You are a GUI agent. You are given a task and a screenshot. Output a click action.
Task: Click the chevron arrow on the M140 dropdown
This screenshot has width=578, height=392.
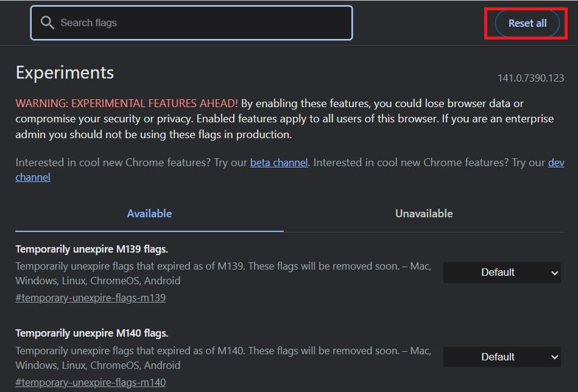[x=554, y=357]
